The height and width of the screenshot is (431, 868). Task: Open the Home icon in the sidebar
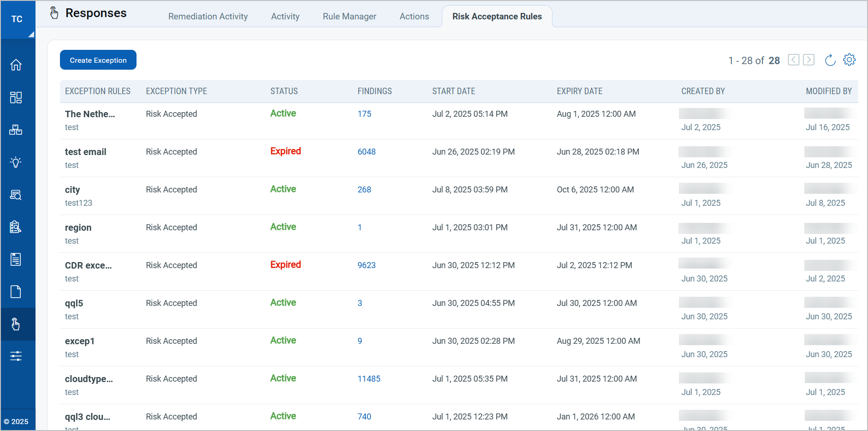(x=16, y=65)
